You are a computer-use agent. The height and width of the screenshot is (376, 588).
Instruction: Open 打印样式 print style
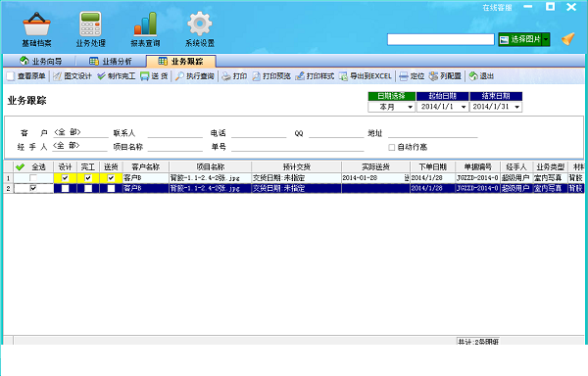pyautogui.click(x=315, y=76)
